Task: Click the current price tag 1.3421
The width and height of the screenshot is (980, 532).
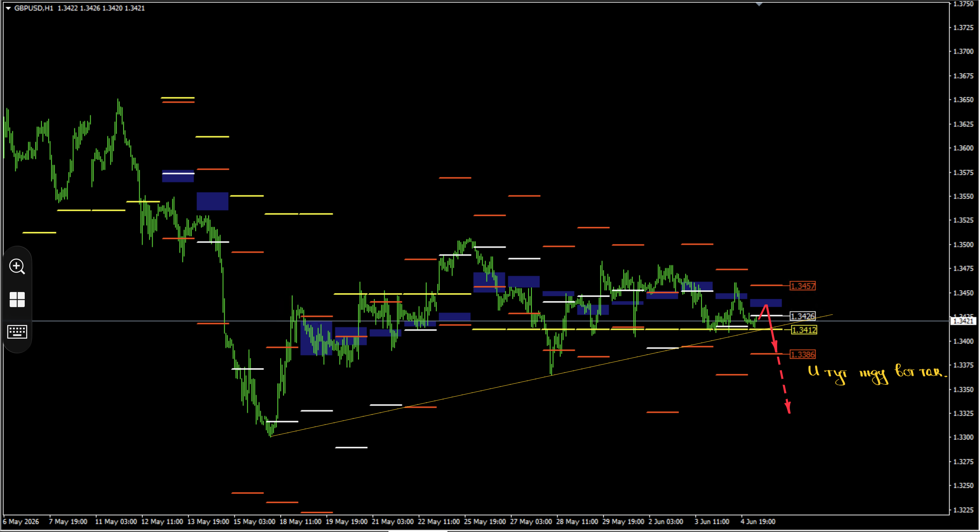Action: (963, 321)
